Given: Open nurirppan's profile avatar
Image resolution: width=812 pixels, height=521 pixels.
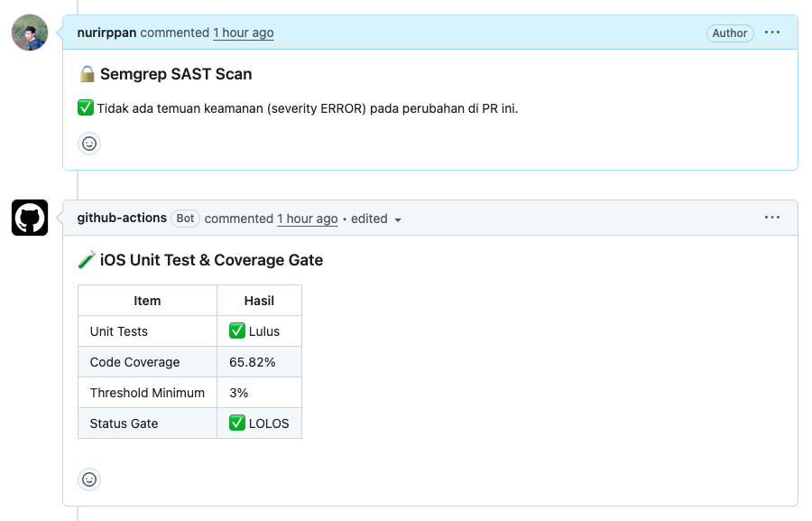Looking at the screenshot, I should click(x=30, y=33).
